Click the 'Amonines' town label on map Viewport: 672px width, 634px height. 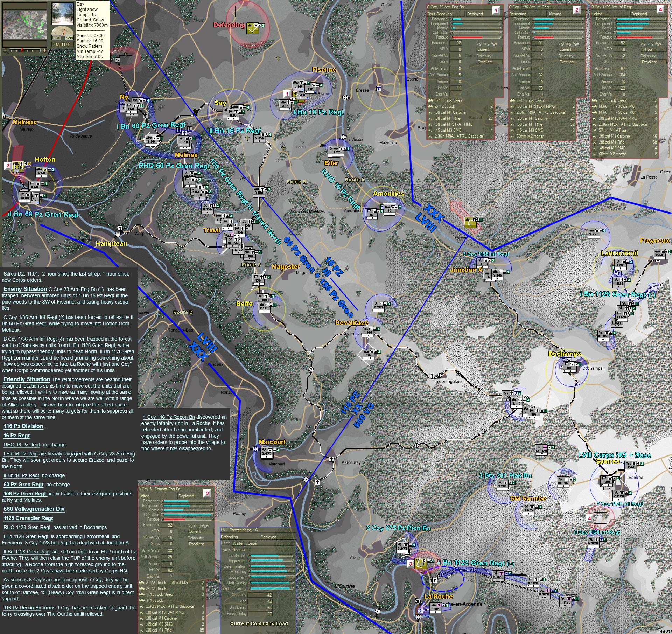point(388,193)
